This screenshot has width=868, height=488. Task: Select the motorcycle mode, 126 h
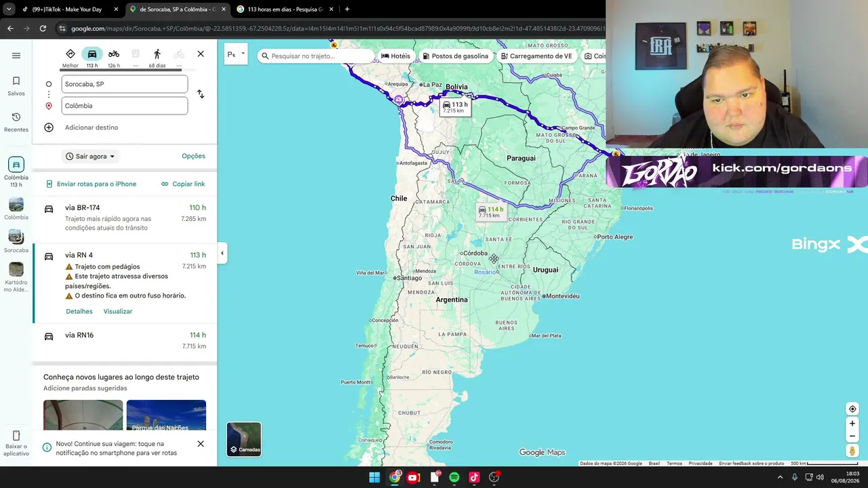coord(114,57)
